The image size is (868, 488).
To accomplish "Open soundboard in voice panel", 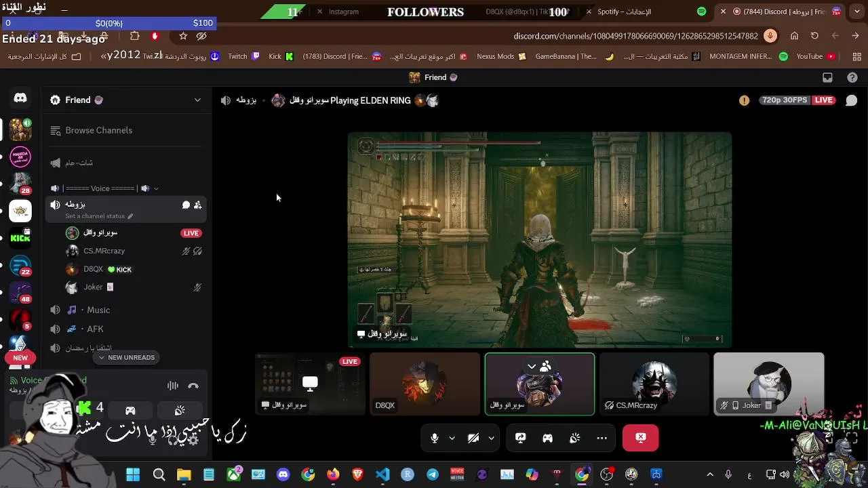I will (180, 410).
